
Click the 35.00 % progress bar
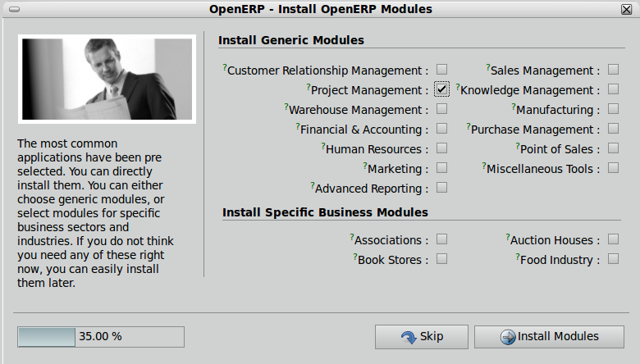point(101,337)
